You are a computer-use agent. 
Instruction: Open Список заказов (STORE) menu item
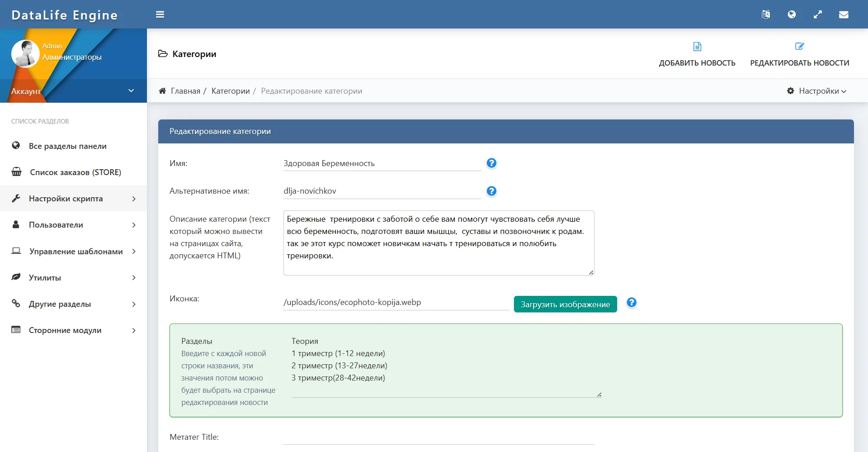pos(75,172)
